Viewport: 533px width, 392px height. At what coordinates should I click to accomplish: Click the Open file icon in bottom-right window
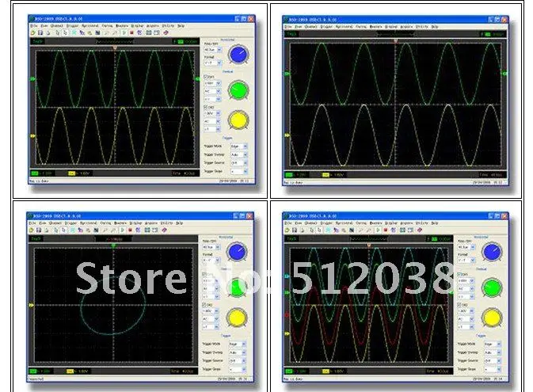click(287, 230)
